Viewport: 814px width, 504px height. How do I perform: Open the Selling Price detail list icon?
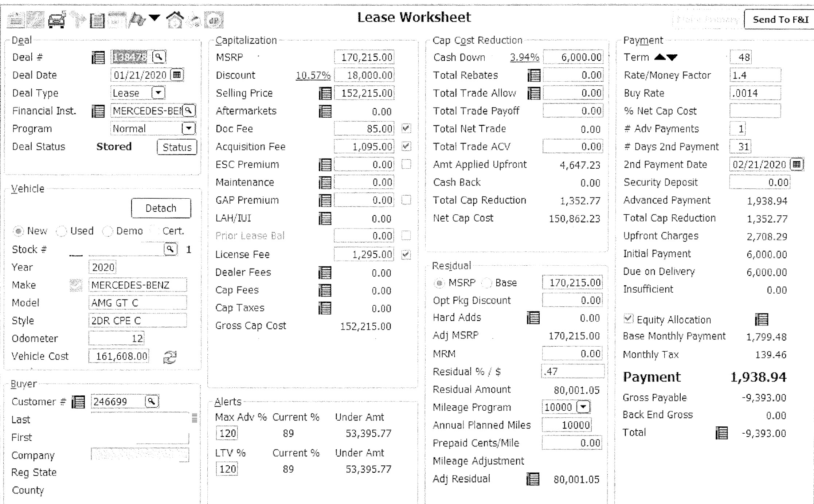(325, 93)
